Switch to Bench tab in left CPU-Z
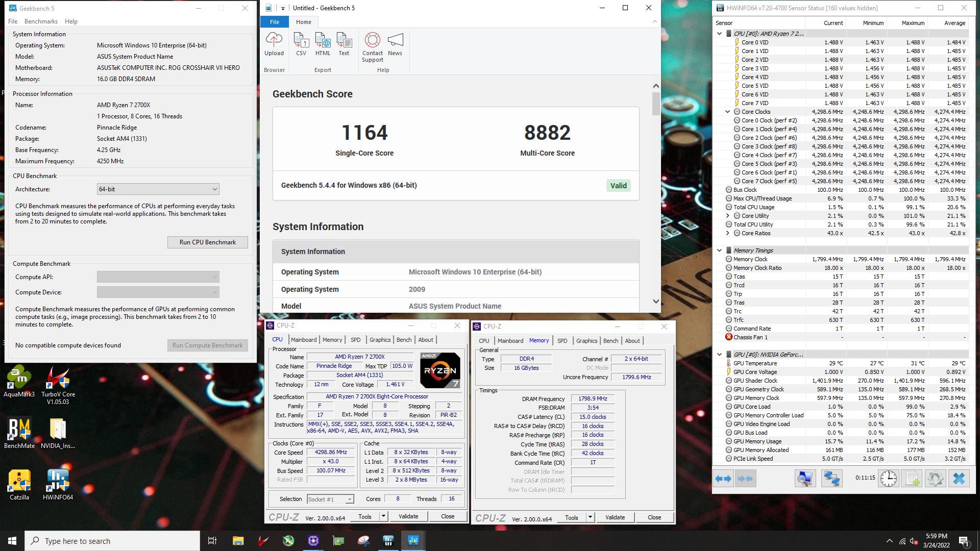Screen dimensions: 980x551 [x=404, y=340]
